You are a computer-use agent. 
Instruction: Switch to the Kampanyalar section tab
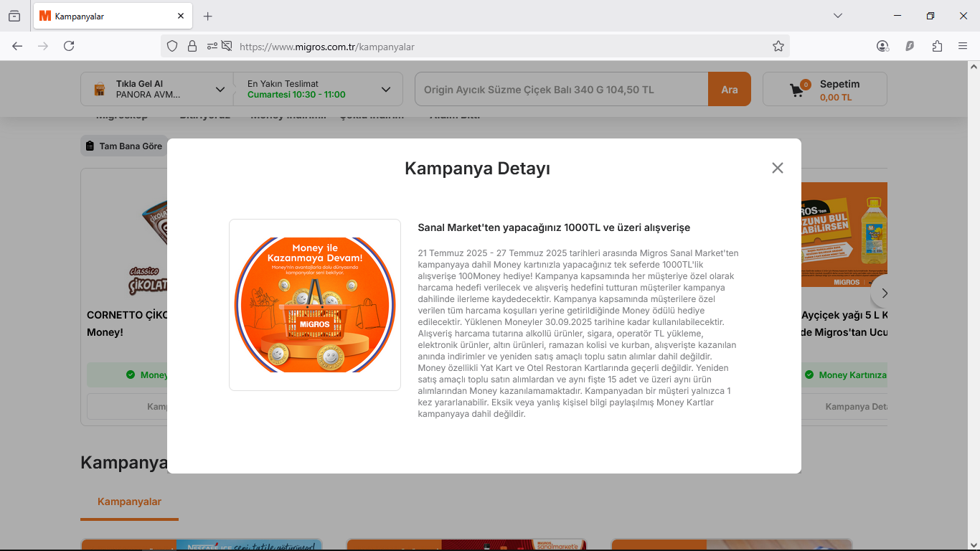[x=129, y=501]
